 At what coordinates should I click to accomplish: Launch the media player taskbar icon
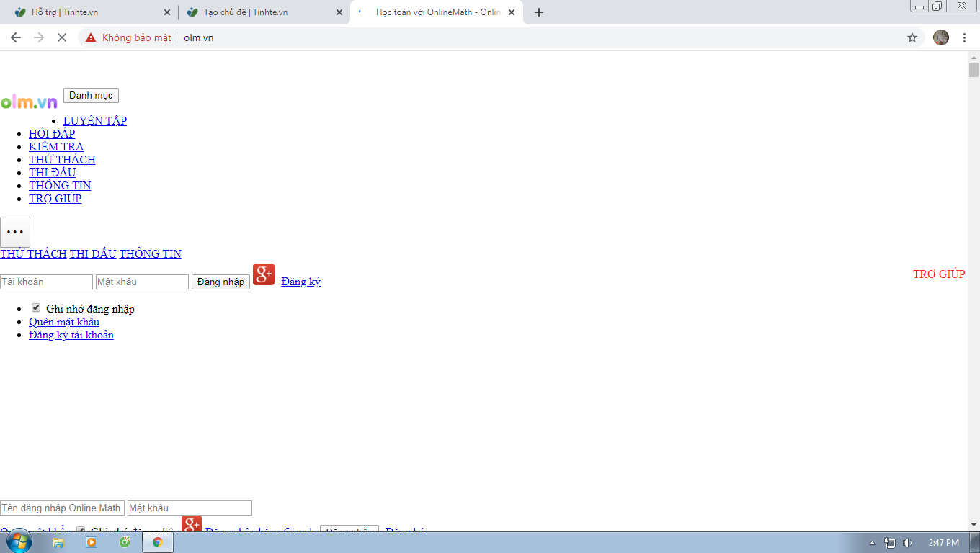click(92, 542)
